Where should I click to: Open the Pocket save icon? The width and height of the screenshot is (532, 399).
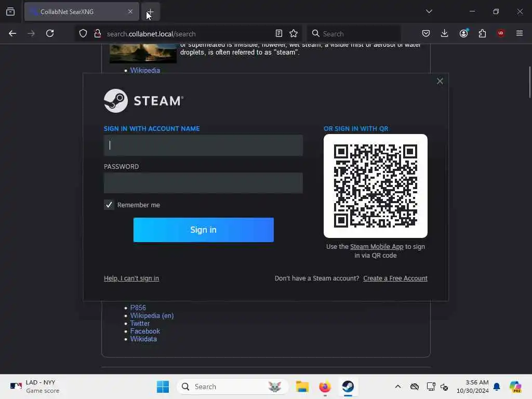pyautogui.click(x=426, y=33)
